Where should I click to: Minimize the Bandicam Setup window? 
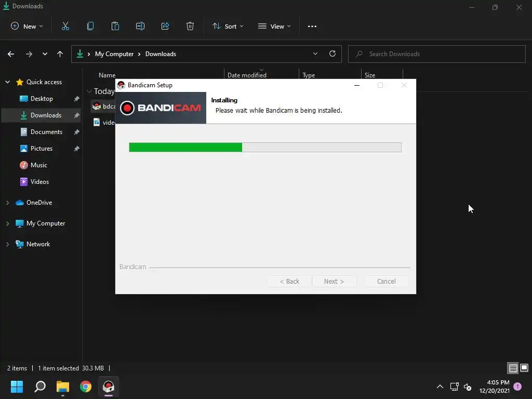pyautogui.click(x=357, y=85)
